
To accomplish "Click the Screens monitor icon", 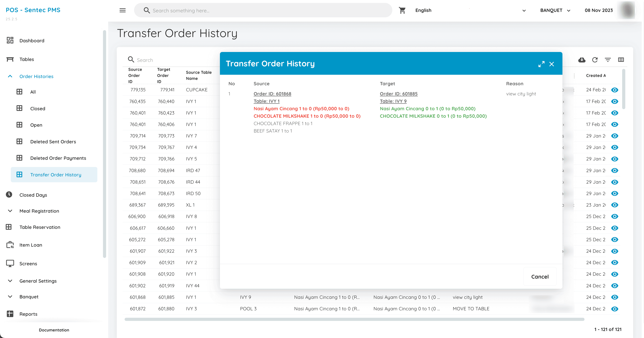I will point(10,263).
